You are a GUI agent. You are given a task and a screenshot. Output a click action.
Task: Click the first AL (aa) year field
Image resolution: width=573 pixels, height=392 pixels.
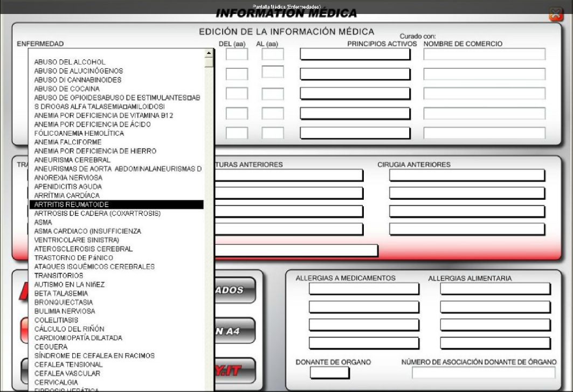273,54
